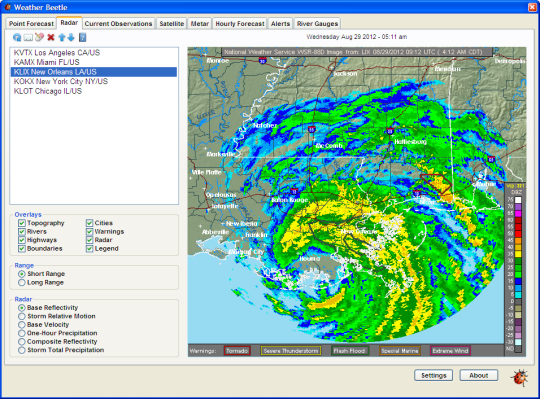This screenshot has height=399, width=540.
Task: Click the yellow 35 dBZ legend swatch
Action: (518, 254)
